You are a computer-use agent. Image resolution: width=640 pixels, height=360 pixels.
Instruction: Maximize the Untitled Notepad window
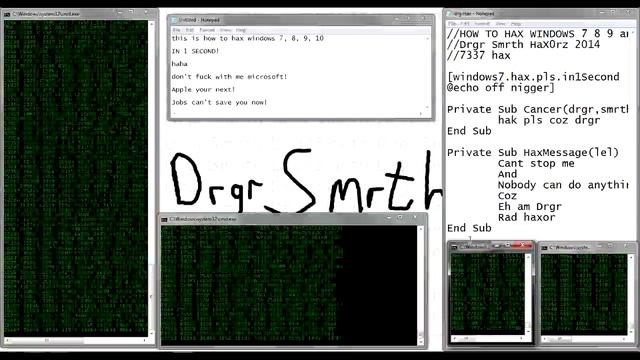[x=408, y=19]
